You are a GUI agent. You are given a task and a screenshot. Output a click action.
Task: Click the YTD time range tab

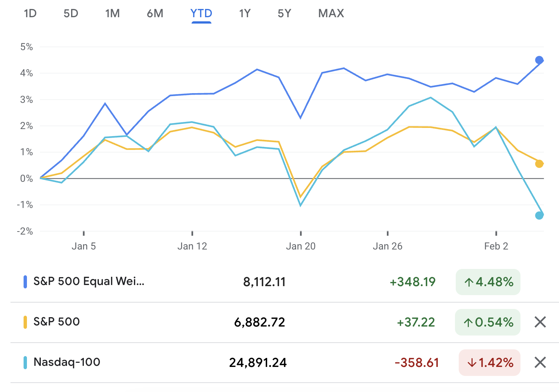[201, 13]
